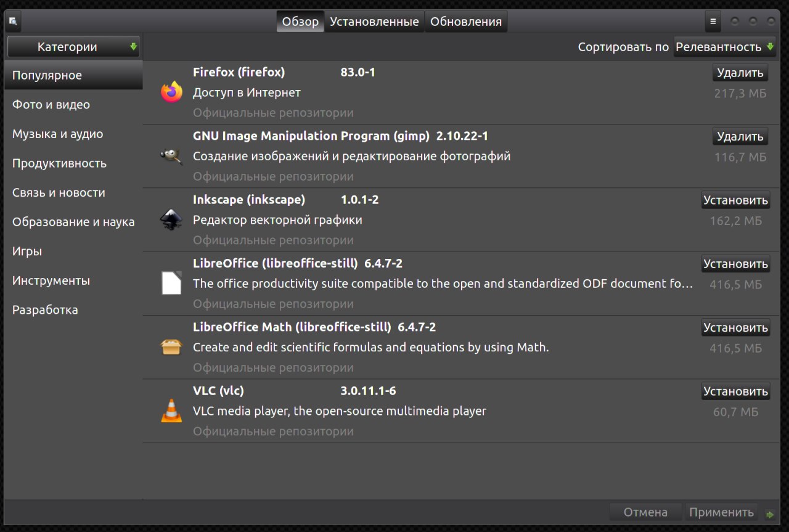This screenshot has height=532, width=789.
Task: Select the Инструменты category
Action: [73, 280]
